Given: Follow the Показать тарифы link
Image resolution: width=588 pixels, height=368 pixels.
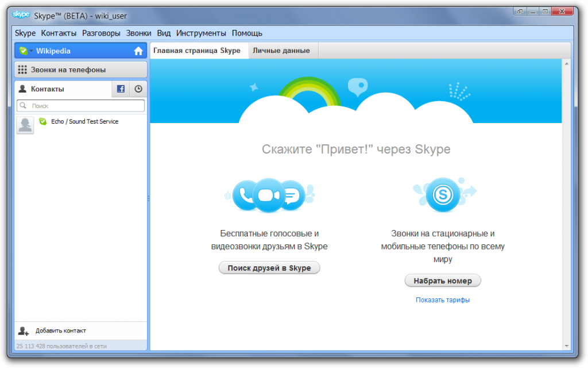Looking at the screenshot, I should 443,300.
